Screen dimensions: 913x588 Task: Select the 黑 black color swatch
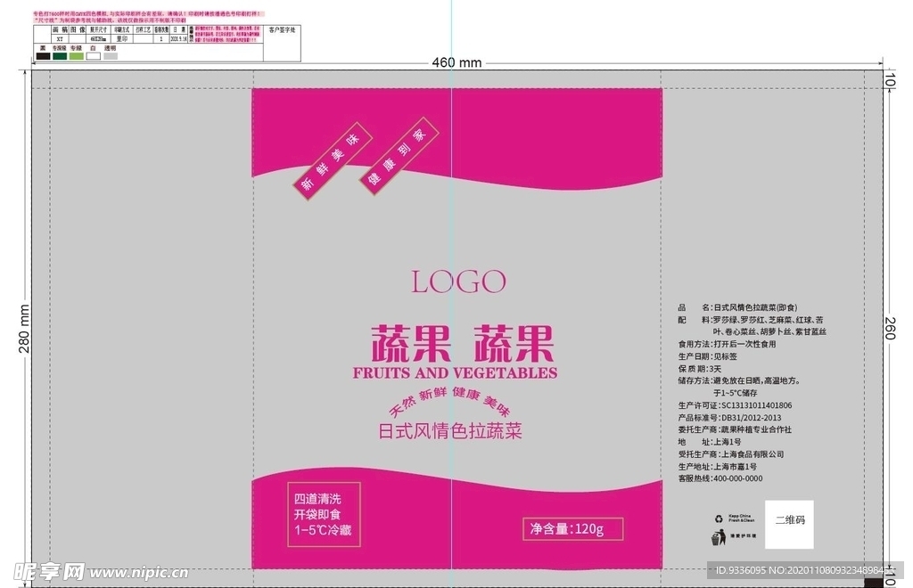click(43, 55)
